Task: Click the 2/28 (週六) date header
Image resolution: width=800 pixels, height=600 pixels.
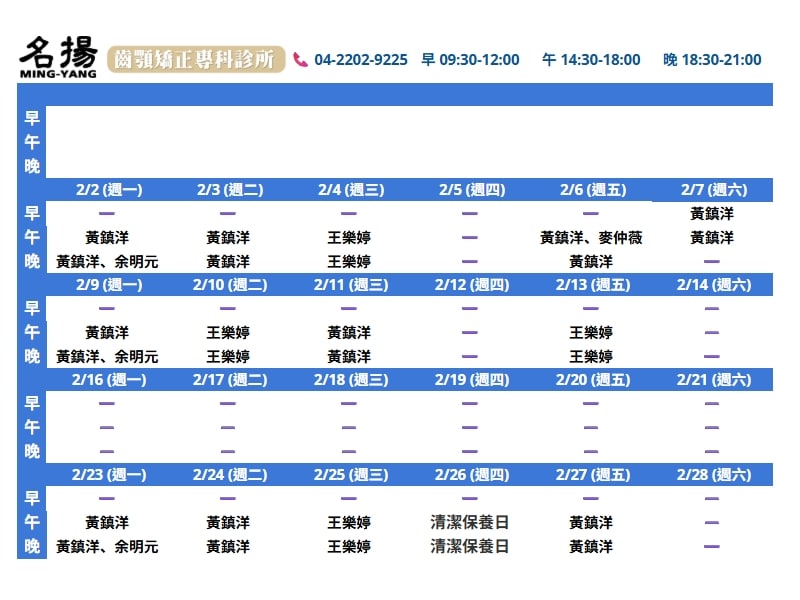Action: (x=712, y=475)
